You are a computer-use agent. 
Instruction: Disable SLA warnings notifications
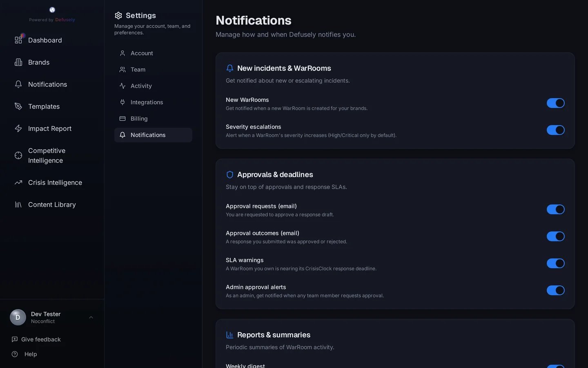click(x=556, y=263)
